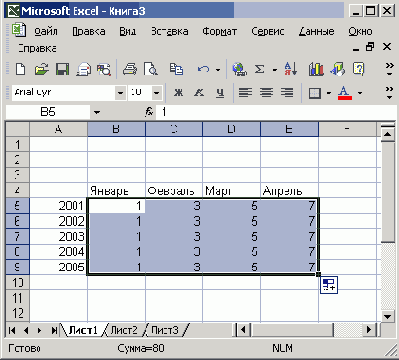Click the insert function fx icon

149,112
